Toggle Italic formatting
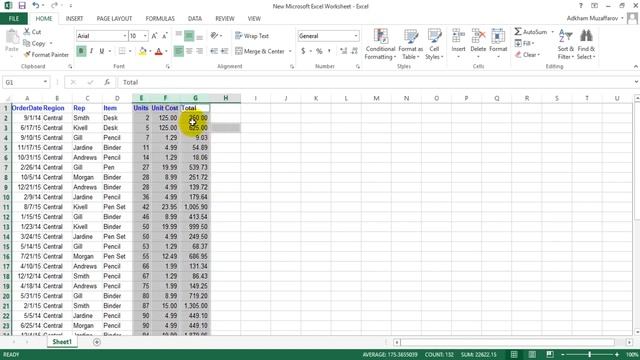The width and height of the screenshot is (640, 360). click(x=91, y=51)
